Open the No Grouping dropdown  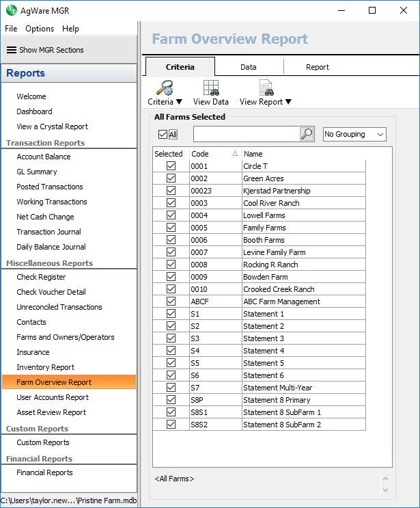(x=354, y=134)
